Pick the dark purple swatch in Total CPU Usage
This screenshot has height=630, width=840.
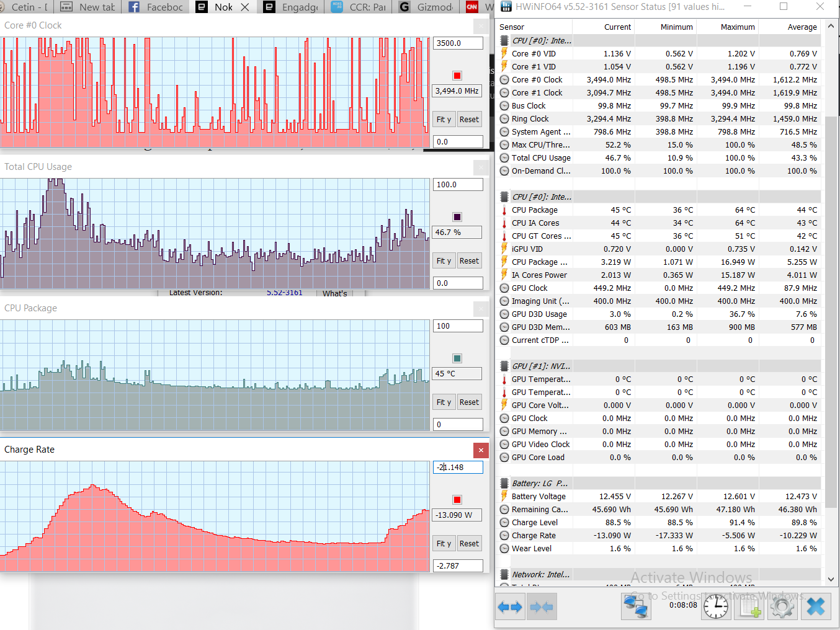pos(457,217)
